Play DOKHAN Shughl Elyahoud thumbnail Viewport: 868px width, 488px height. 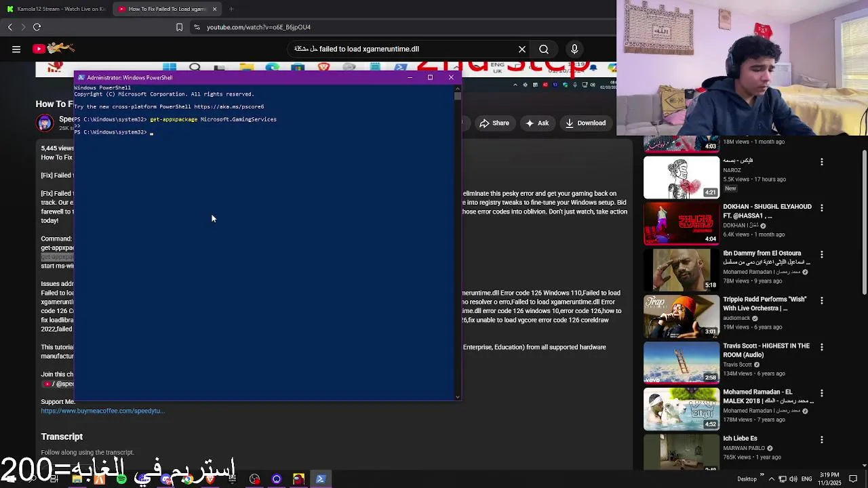tap(682, 224)
